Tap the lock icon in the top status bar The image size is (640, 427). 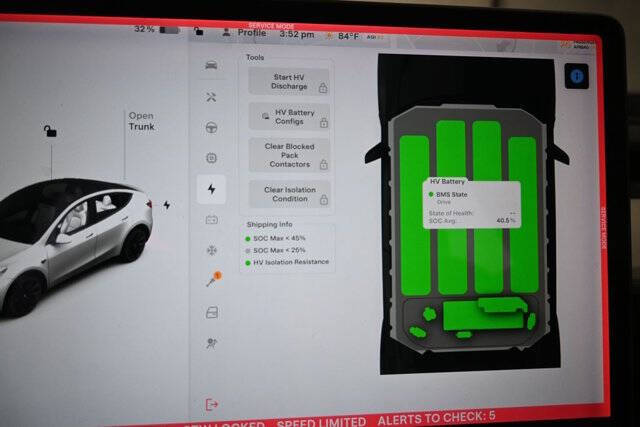point(199,31)
